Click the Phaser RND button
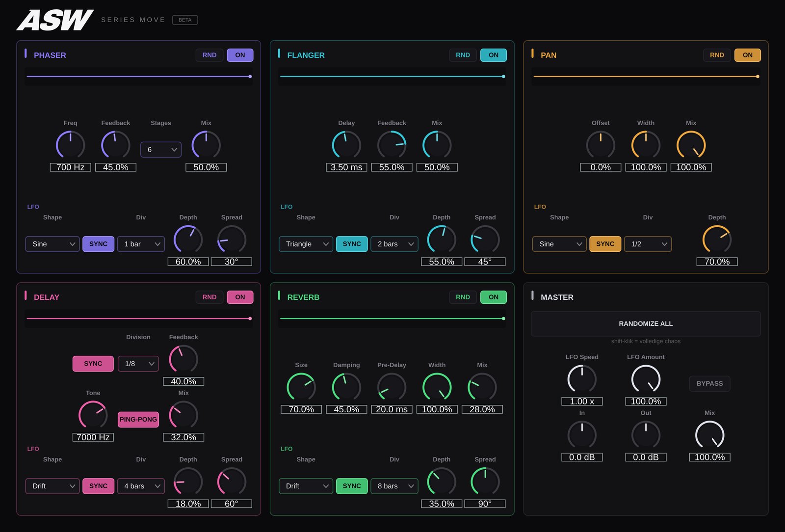Image resolution: width=785 pixels, height=532 pixels. (x=209, y=55)
